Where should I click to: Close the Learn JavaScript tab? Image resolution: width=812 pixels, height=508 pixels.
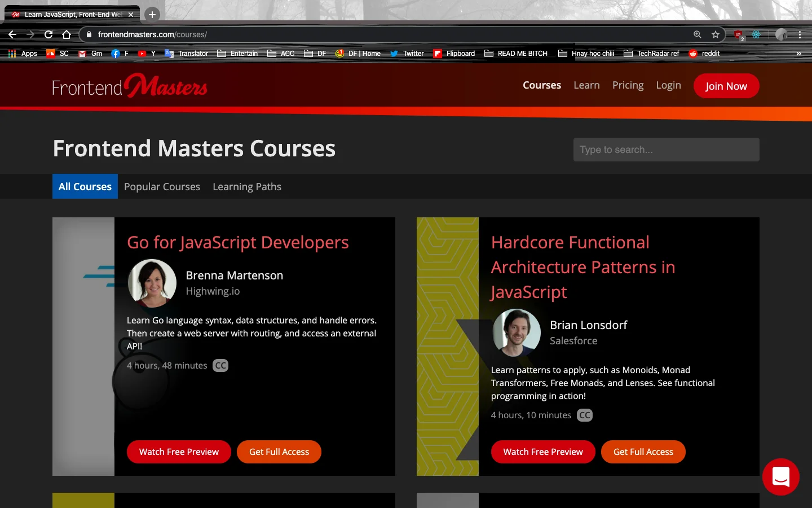pyautogui.click(x=131, y=15)
